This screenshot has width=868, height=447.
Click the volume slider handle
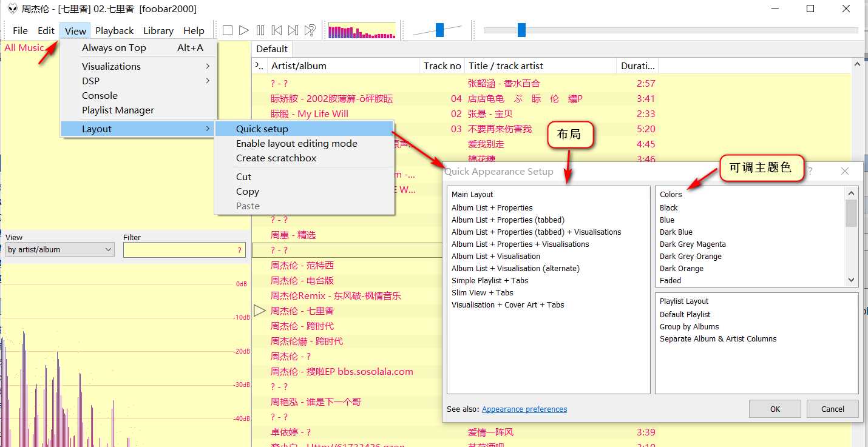[439, 30]
